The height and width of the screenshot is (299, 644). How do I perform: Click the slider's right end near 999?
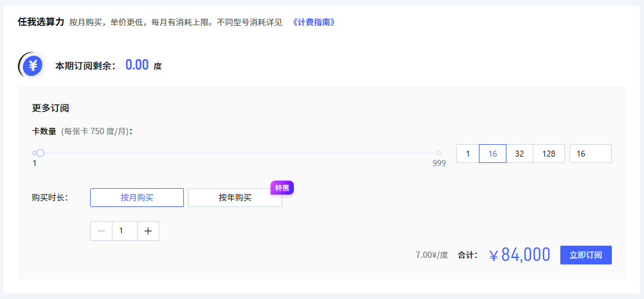(x=439, y=153)
